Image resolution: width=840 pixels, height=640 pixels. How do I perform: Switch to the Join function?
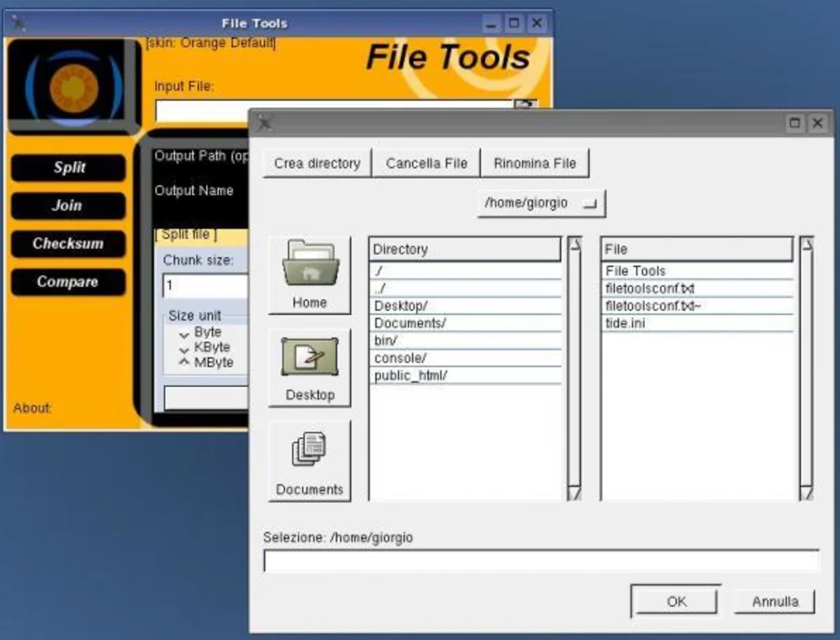(69, 206)
